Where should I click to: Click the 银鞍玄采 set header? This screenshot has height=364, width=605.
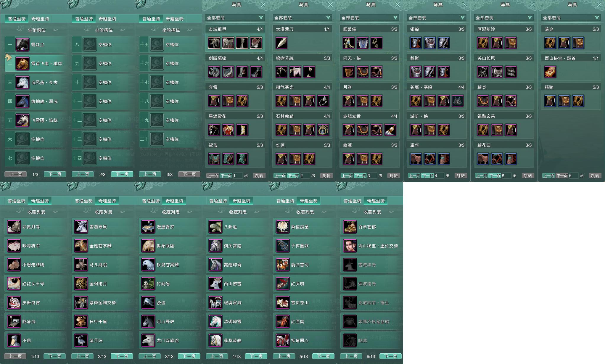coord(504,116)
